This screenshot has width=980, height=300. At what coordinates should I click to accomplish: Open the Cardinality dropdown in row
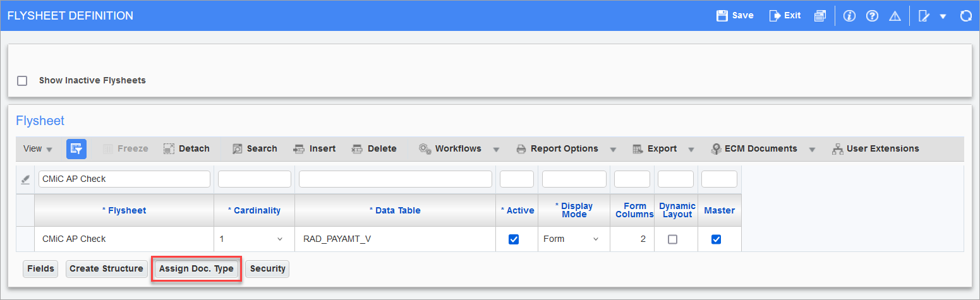279,239
